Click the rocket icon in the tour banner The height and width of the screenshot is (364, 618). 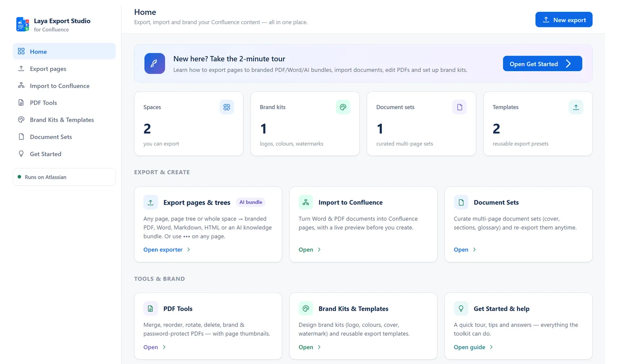click(154, 64)
